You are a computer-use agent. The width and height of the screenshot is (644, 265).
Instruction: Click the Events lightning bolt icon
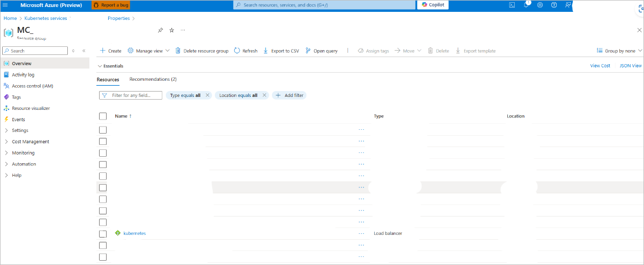6,119
